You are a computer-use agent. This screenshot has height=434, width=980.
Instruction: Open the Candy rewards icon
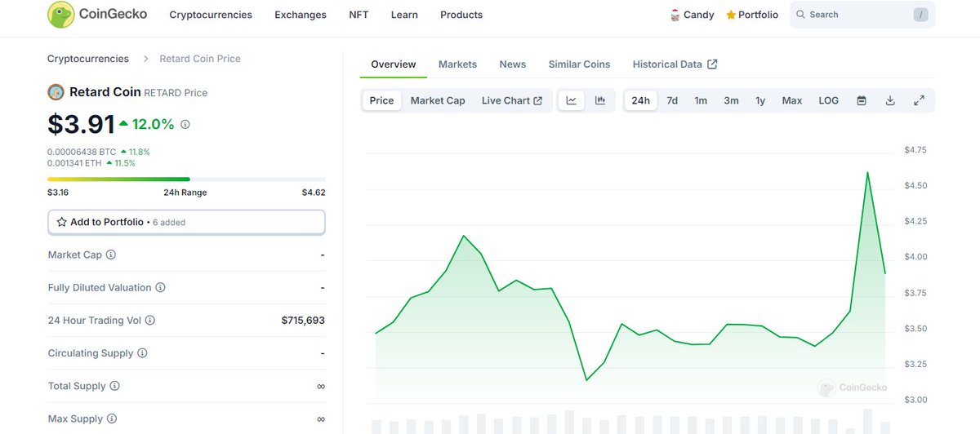(675, 15)
